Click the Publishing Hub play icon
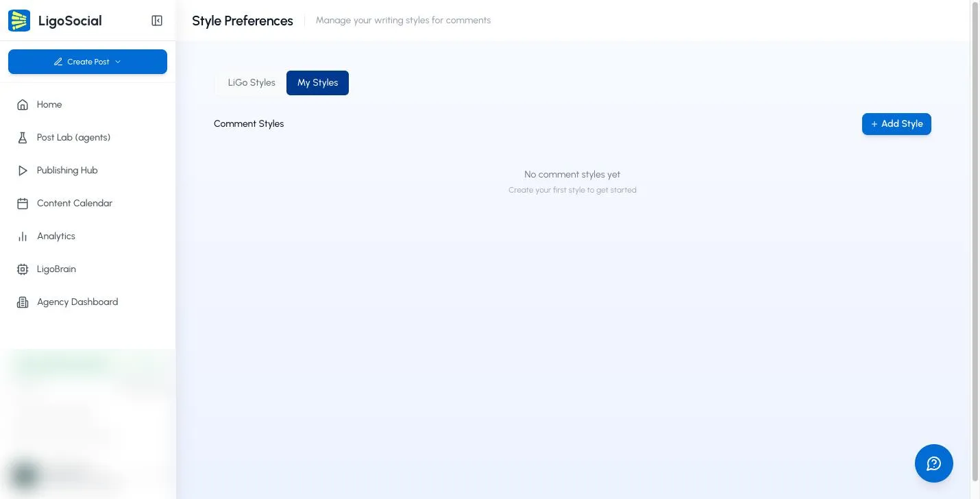The height and width of the screenshot is (499, 980). point(23,171)
